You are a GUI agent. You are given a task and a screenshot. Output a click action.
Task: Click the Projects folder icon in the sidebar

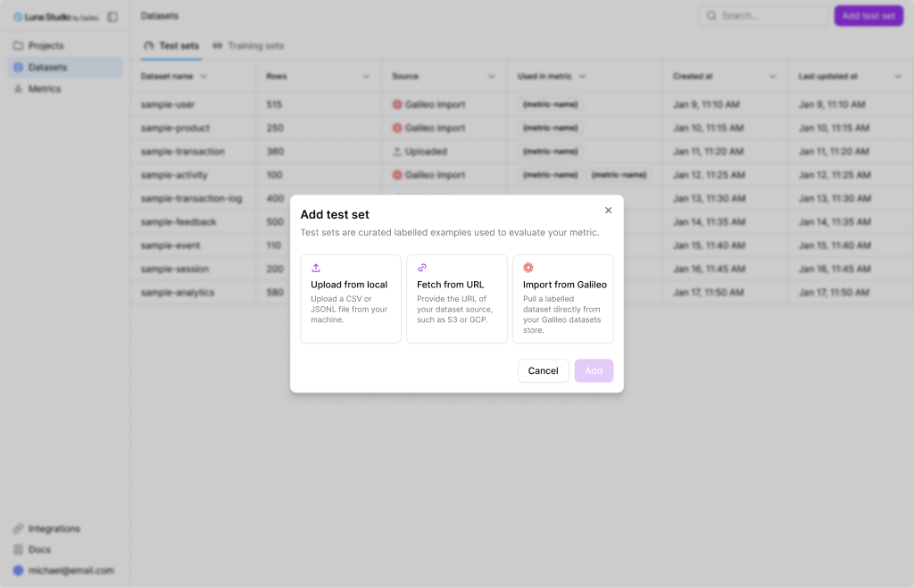18,46
